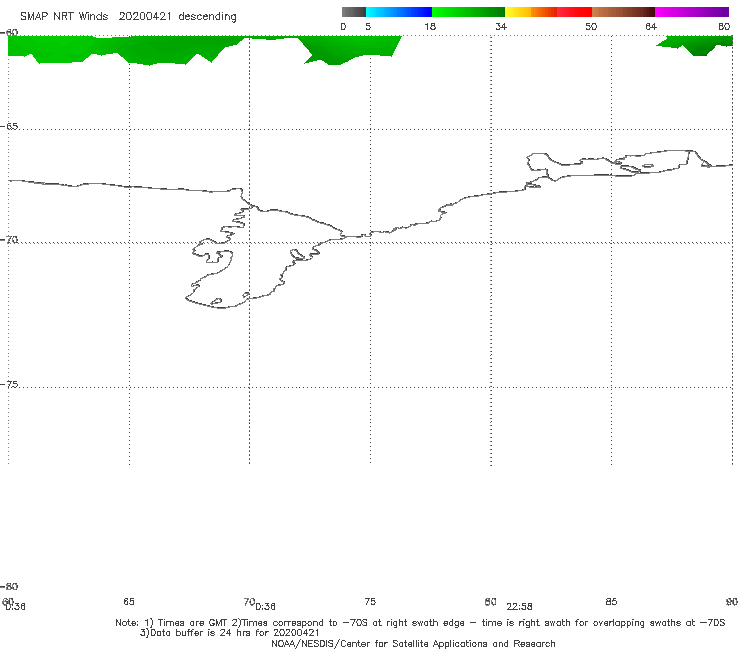This screenshot has height=650, width=740.
Task: Click the NOAA/NESDIS Center for Satellite Applications credit
Action: [x=413, y=644]
